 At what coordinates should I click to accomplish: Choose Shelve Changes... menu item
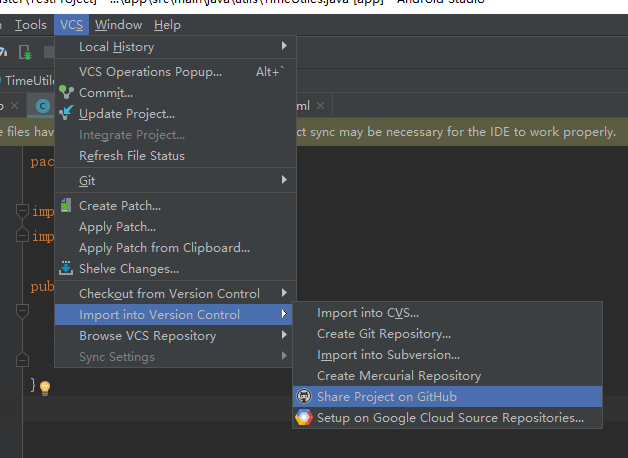(175, 269)
